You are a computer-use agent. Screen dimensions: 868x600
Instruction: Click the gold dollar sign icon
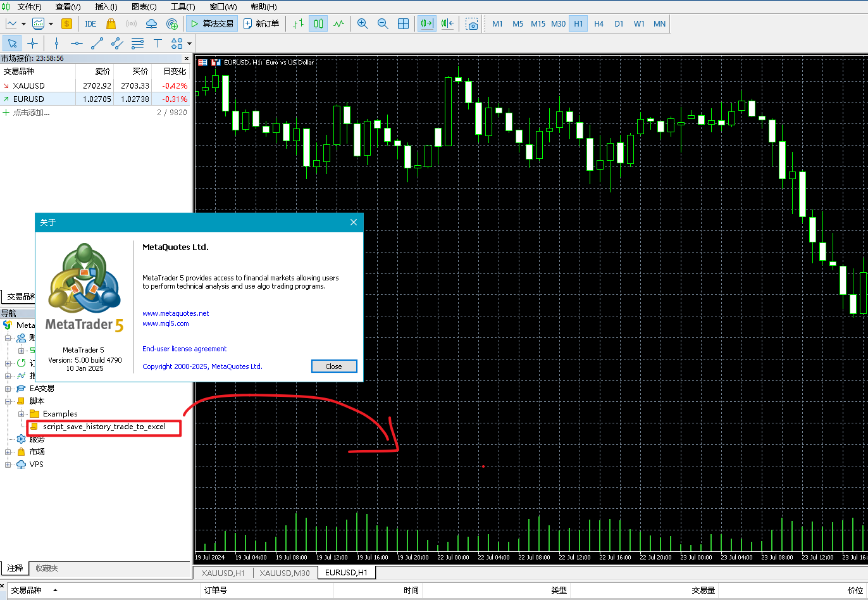(66, 24)
